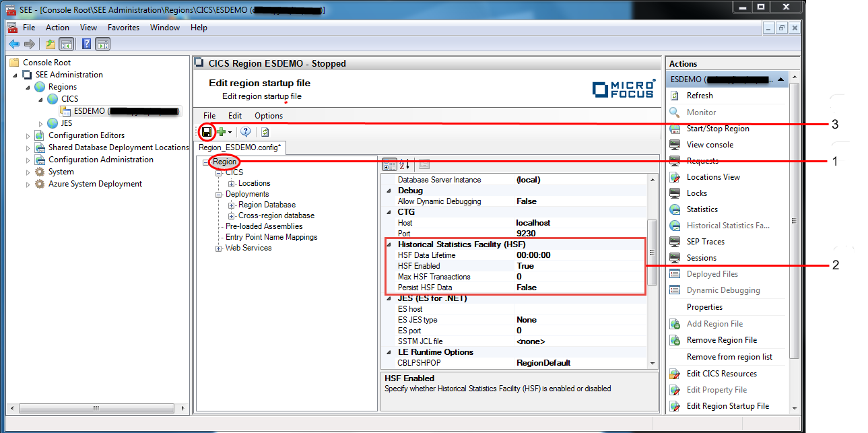This screenshot has height=433, width=868.
Task: Click the property grid vertical scrollbar thumb
Action: click(651, 253)
